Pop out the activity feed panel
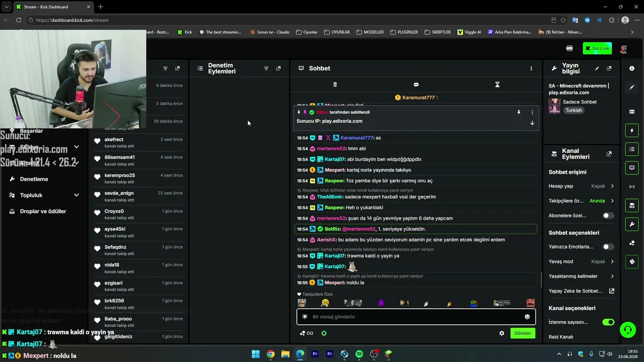 point(177,68)
